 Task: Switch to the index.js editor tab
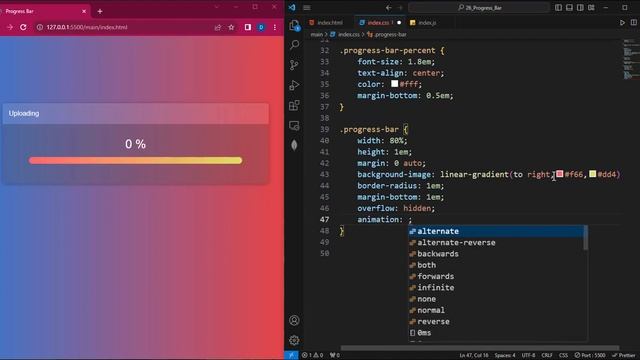coord(423,23)
